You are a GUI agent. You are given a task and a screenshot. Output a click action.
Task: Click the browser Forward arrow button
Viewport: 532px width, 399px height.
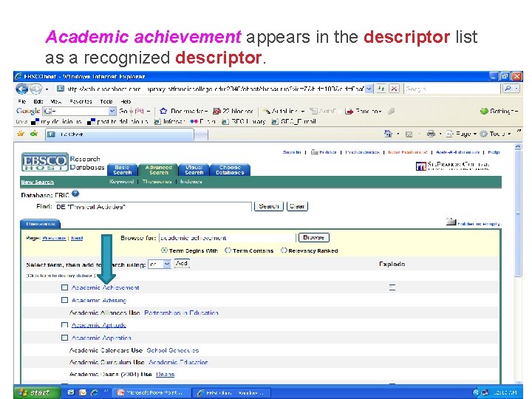point(35,89)
